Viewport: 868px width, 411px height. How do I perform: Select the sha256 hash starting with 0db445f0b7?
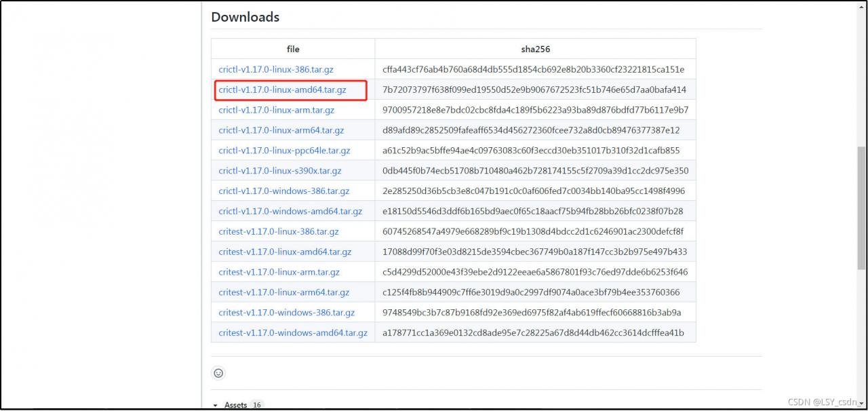[x=535, y=171]
